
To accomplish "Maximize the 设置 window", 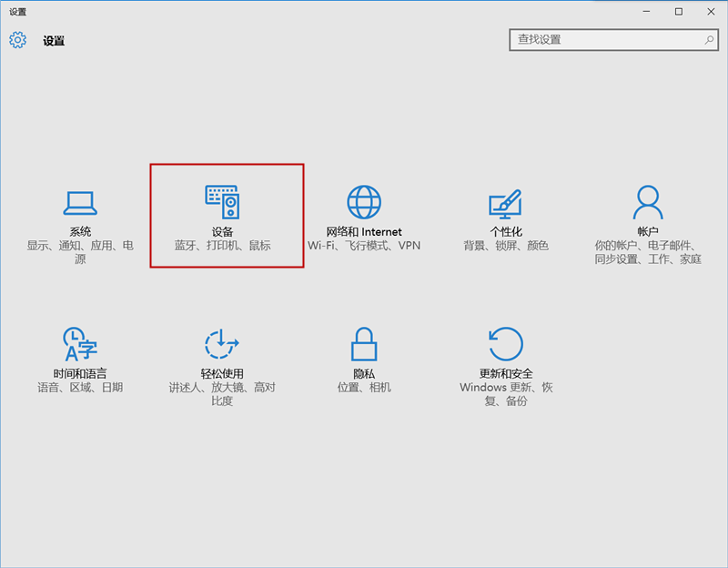I will click(x=678, y=12).
